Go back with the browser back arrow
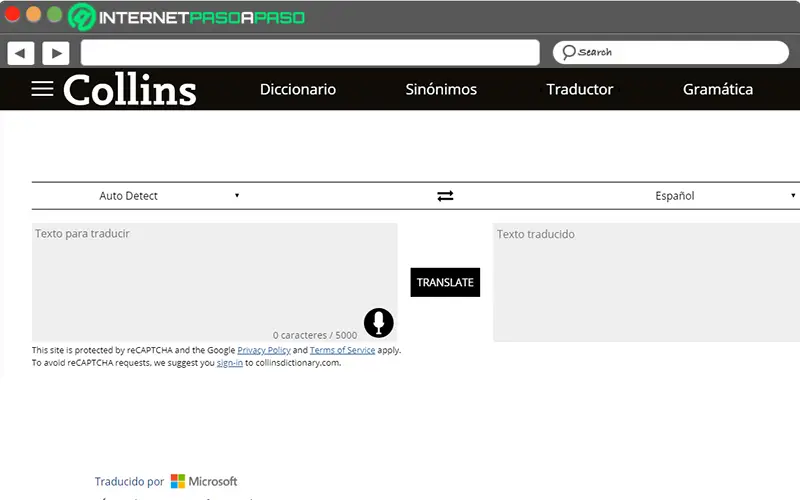The height and width of the screenshot is (500, 800). [20, 53]
